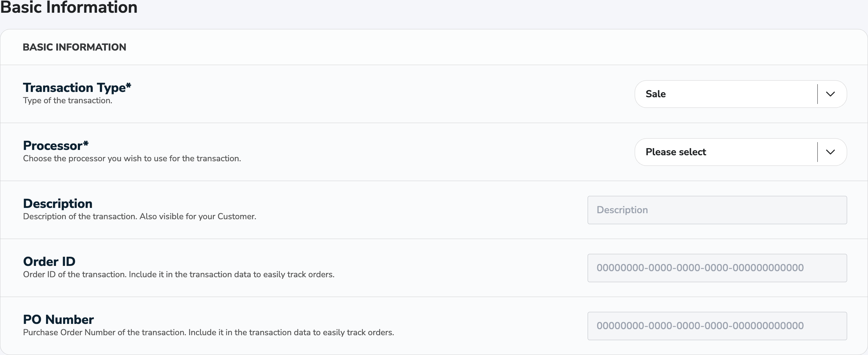The width and height of the screenshot is (868, 355).
Task: Click the Description label text
Action: [x=58, y=203]
